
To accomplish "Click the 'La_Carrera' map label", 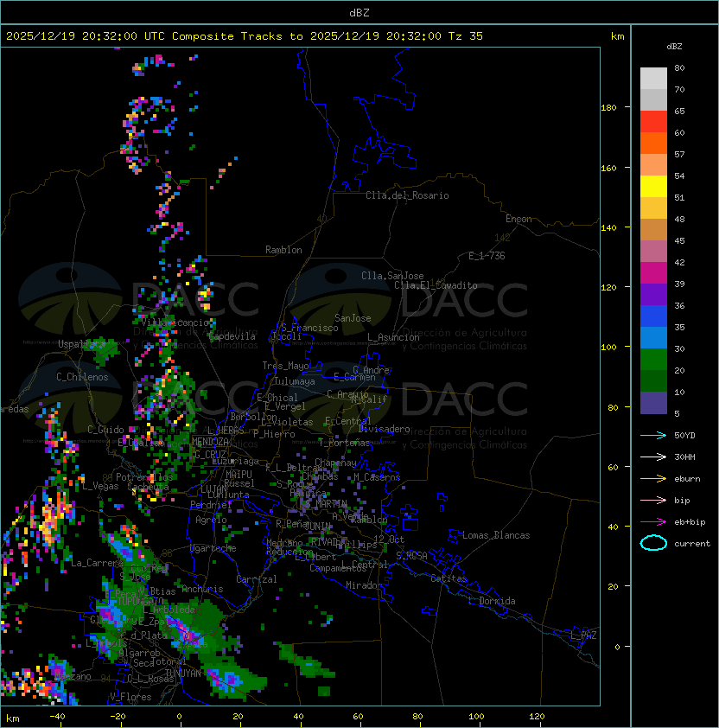I will (x=97, y=563).
